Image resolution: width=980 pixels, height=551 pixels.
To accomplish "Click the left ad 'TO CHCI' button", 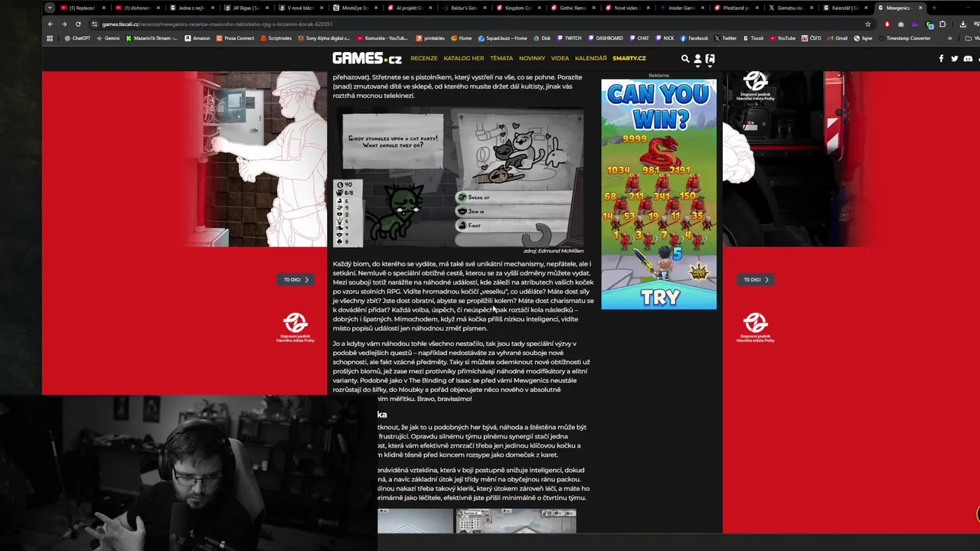I will [x=296, y=279].
